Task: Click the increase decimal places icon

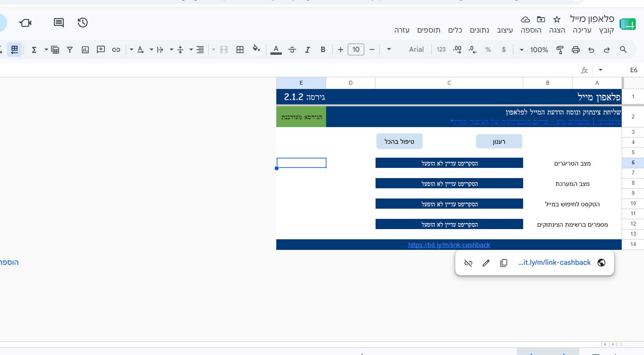Action: pyautogui.click(x=457, y=49)
